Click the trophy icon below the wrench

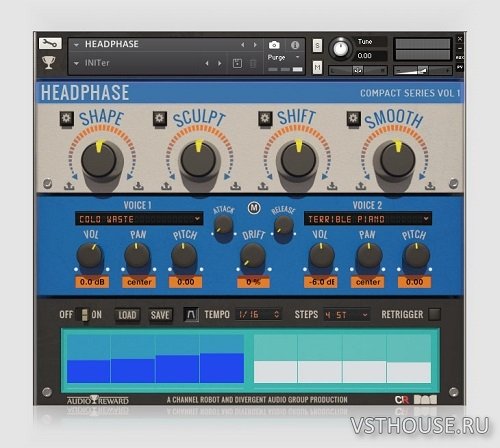[49, 62]
